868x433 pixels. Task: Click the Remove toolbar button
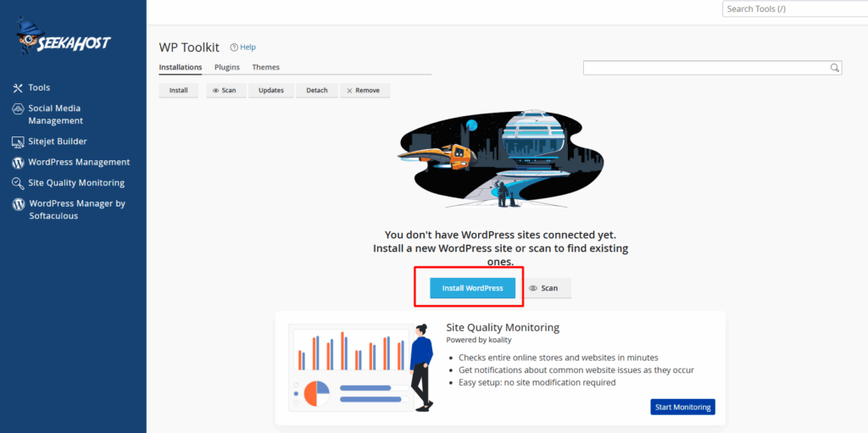click(364, 90)
